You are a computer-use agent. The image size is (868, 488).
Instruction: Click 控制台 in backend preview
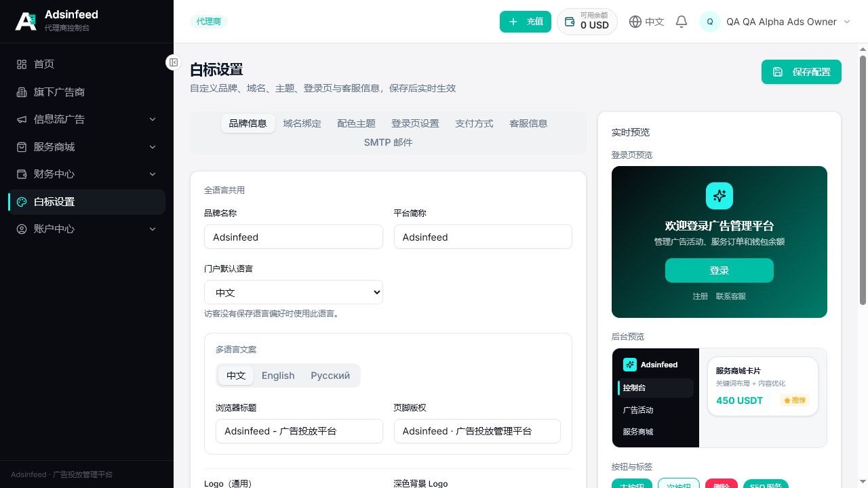(656, 388)
